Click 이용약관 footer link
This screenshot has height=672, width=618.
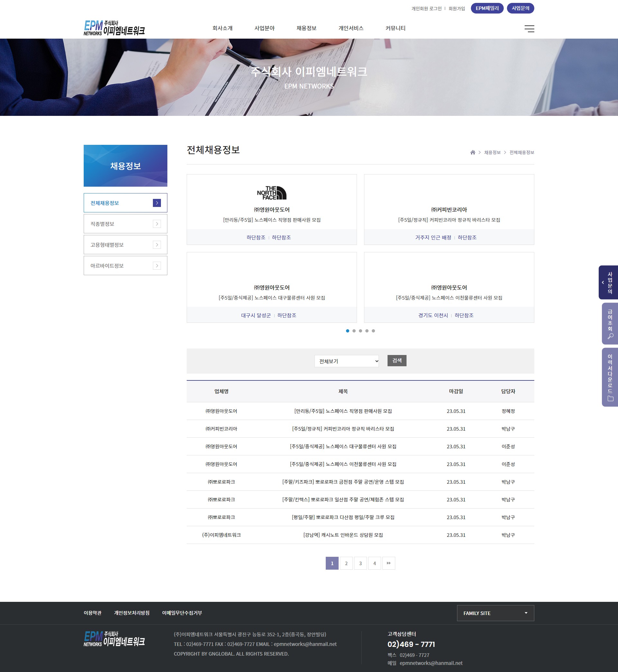(92, 613)
